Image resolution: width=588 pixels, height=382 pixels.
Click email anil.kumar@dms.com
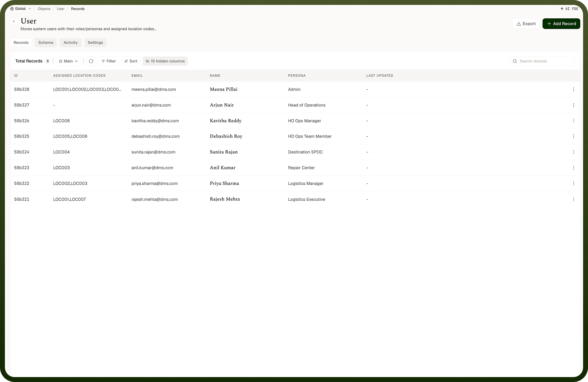click(x=152, y=168)
